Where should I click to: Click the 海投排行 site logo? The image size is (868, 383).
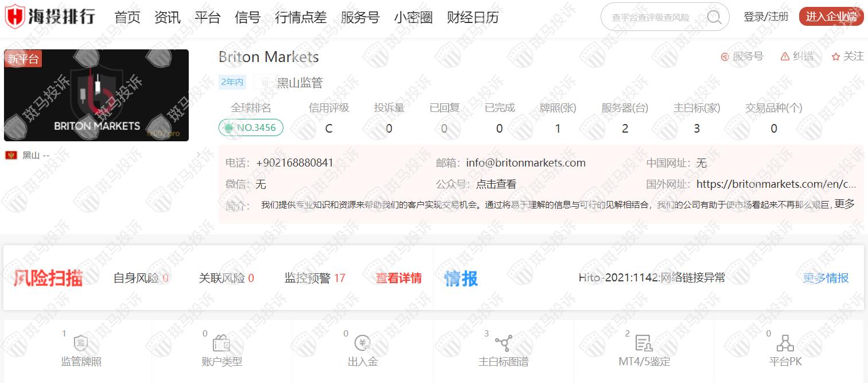point(50,17)
